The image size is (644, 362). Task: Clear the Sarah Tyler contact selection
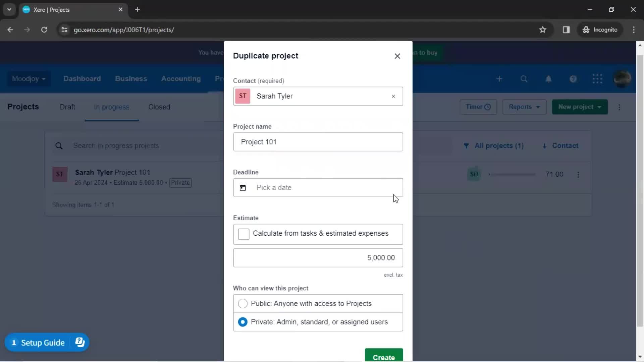(393, 97)
